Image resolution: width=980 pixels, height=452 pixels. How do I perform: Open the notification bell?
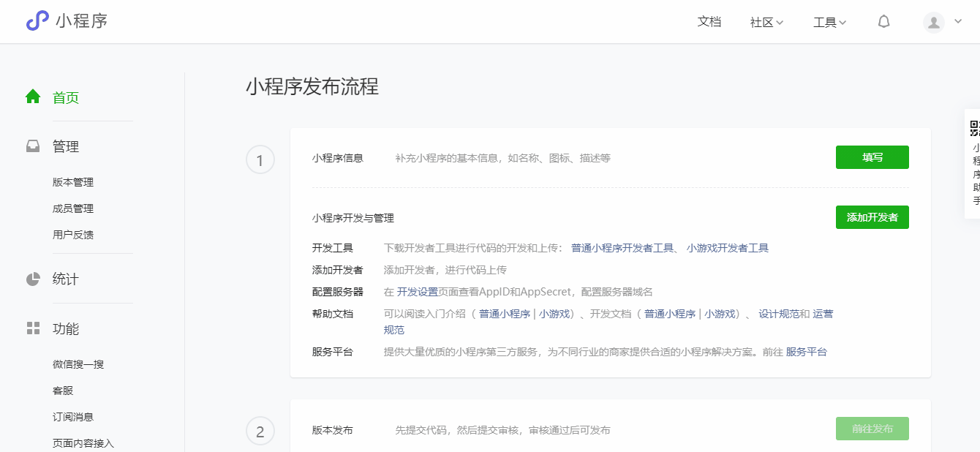coord(883,21)
